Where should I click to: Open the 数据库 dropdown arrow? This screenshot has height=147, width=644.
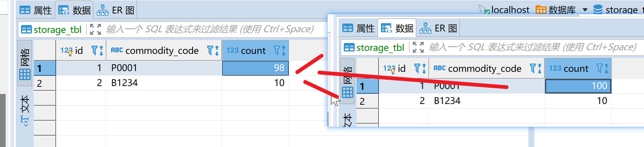click(x=585, y=10)
